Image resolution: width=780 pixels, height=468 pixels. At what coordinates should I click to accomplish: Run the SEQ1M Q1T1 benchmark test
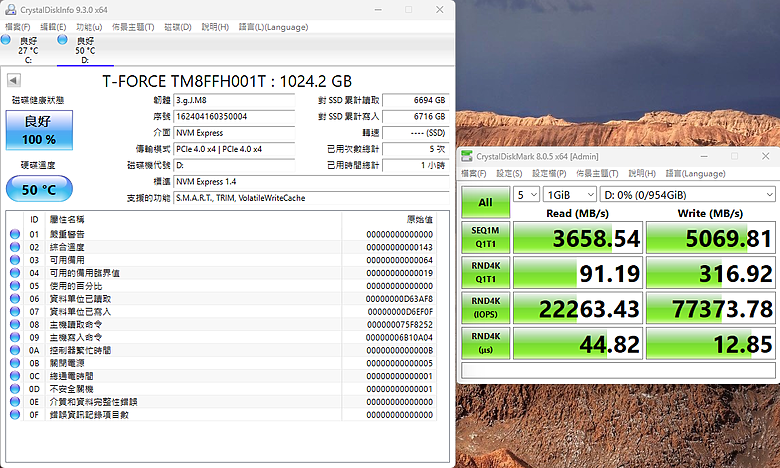tap(486, 237)
